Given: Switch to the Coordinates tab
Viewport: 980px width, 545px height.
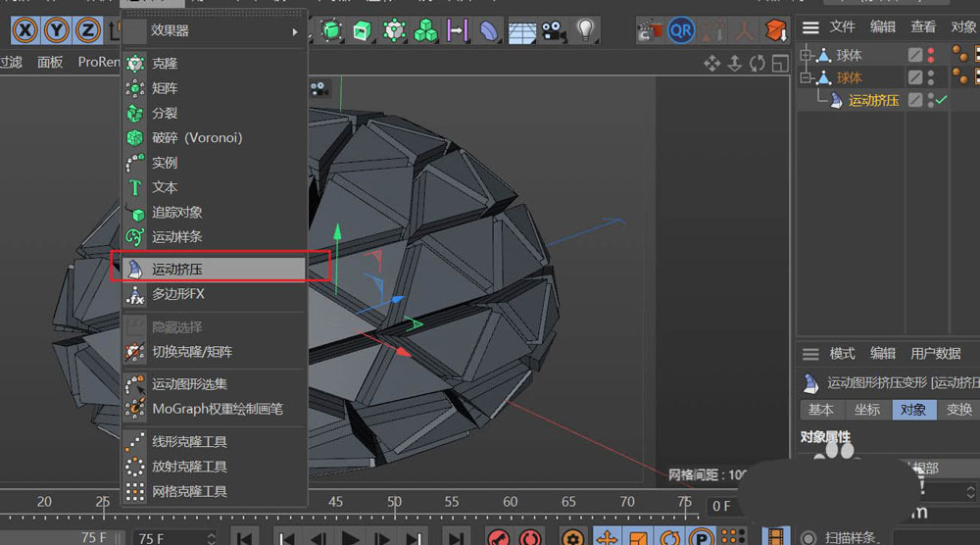Looking at the screenshot, I should click(x=866, y=410).
